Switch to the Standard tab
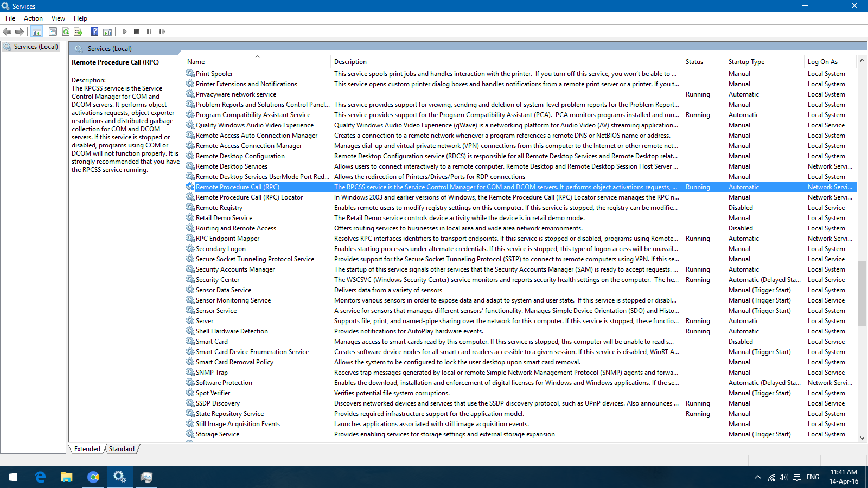 pyautogui.click(x=122, y=449)
